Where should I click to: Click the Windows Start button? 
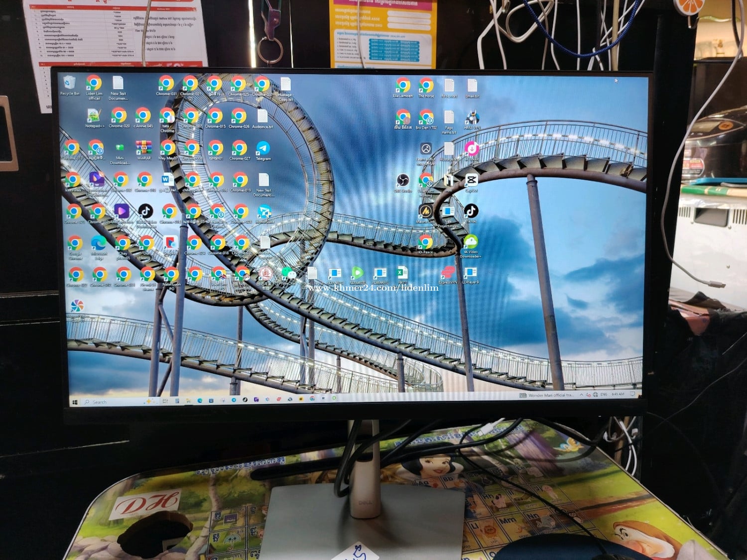75,402
